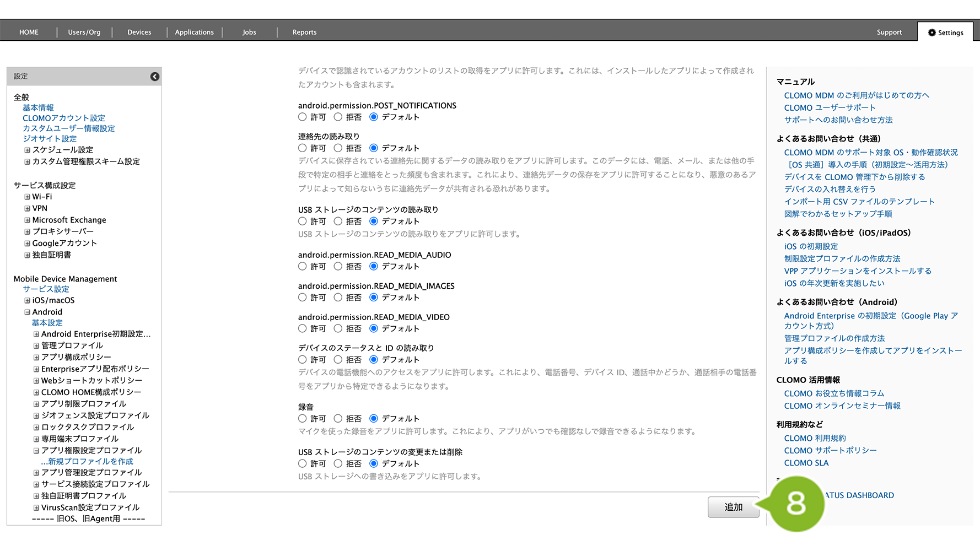The image size is (980, 551).
Task: Open the Applications menu tab
Action: [x=194, y=33]
